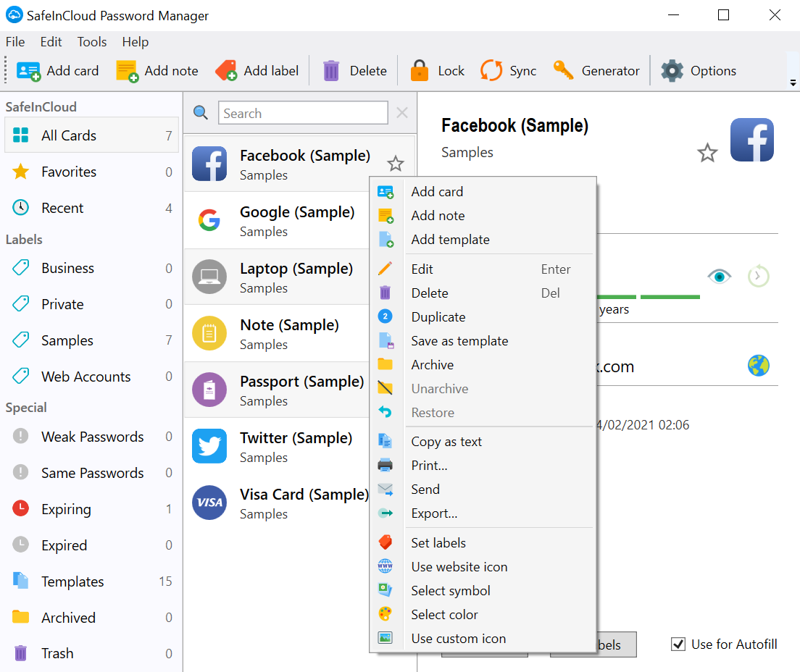Select Use website icon option
Image resolution: width=800 pixels, height=672 pixels.
click(x=483, y=567)
